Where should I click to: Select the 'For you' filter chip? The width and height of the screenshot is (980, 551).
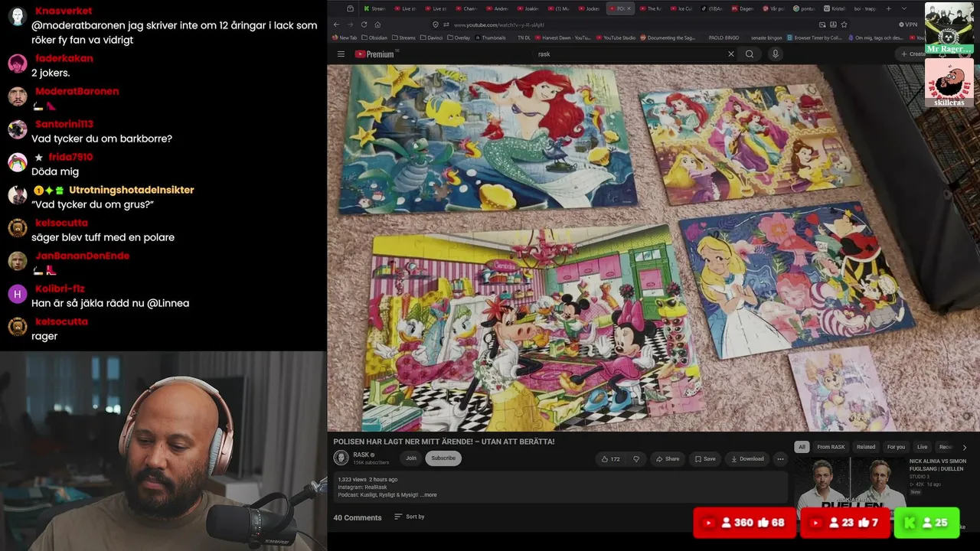pyautogui.click(x=896, y=447)
